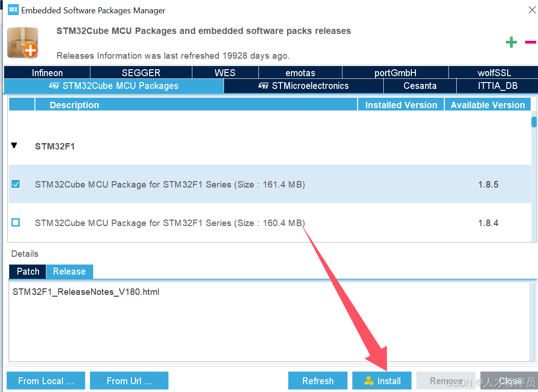Click the From Local button
538x392 pixels.
point(46,381)
